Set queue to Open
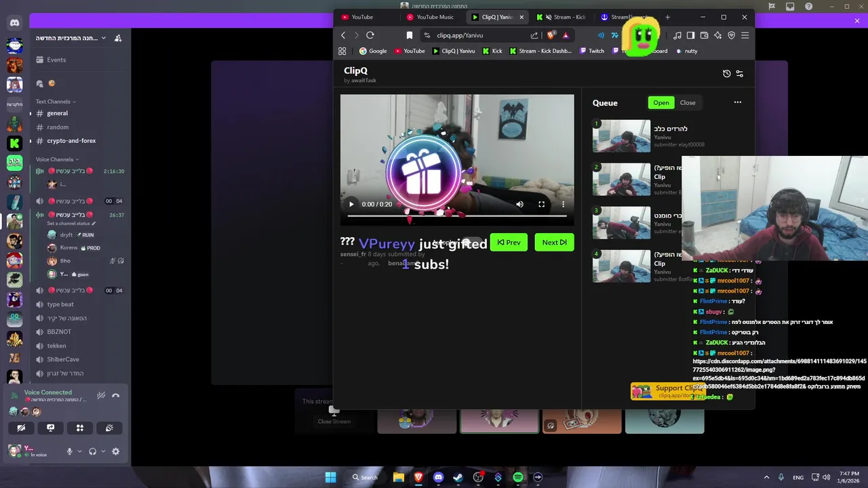This screenshot has width=868, height=488. (x=661, y=102)
